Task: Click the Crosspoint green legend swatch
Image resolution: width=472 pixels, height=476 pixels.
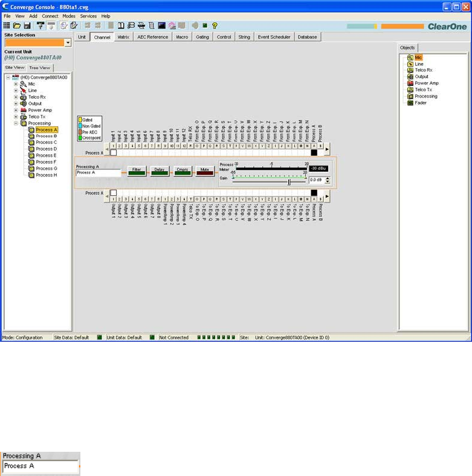Action: (x=80, y=138)
